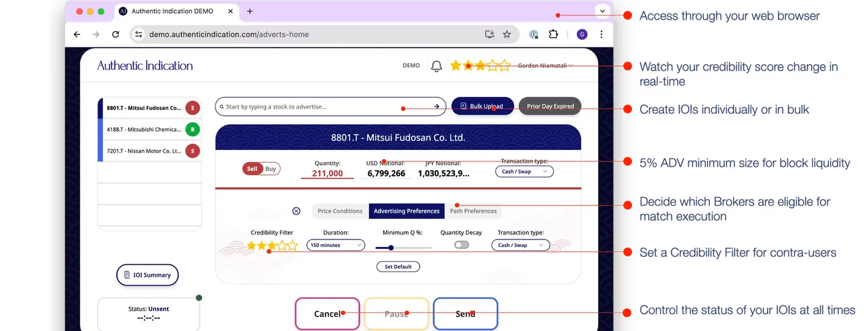Screen dimensions: 868x331
Task: Open the browser extensions puzzle icon
Action: pos(553,35)
